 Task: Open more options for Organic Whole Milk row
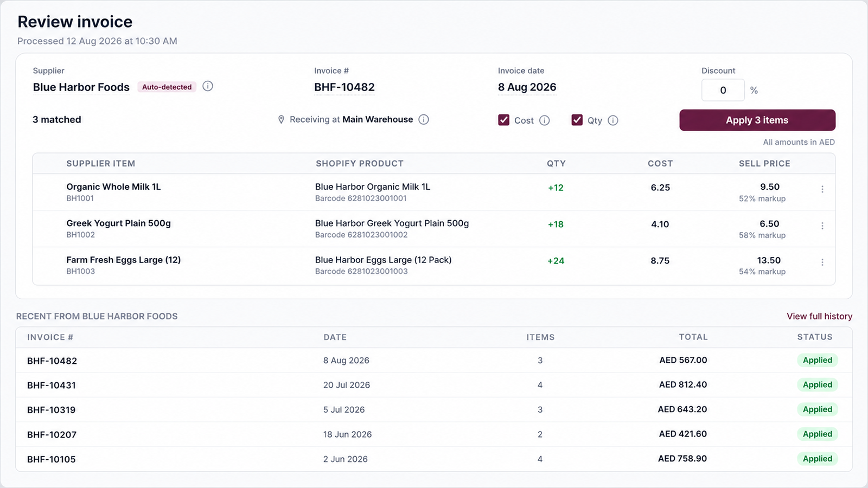822,189
